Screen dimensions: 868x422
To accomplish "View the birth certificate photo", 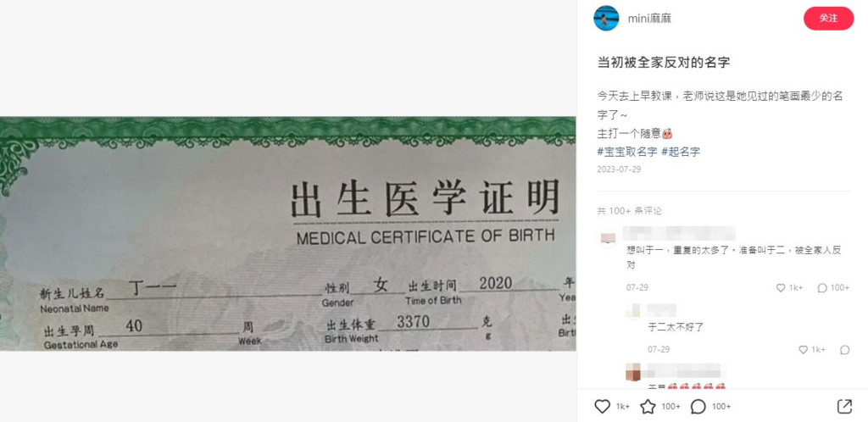I will (288, 233).
